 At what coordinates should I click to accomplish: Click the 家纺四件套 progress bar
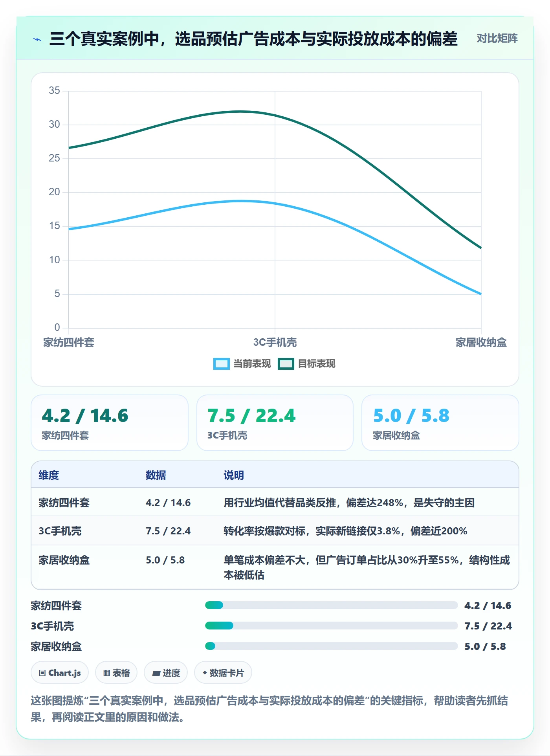(x=331, y=605)
